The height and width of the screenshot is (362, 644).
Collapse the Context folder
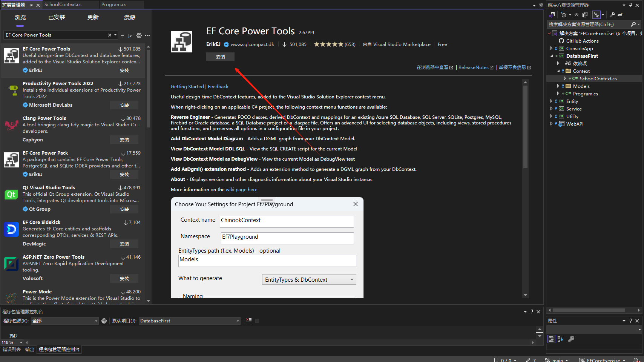coord(558,71)
